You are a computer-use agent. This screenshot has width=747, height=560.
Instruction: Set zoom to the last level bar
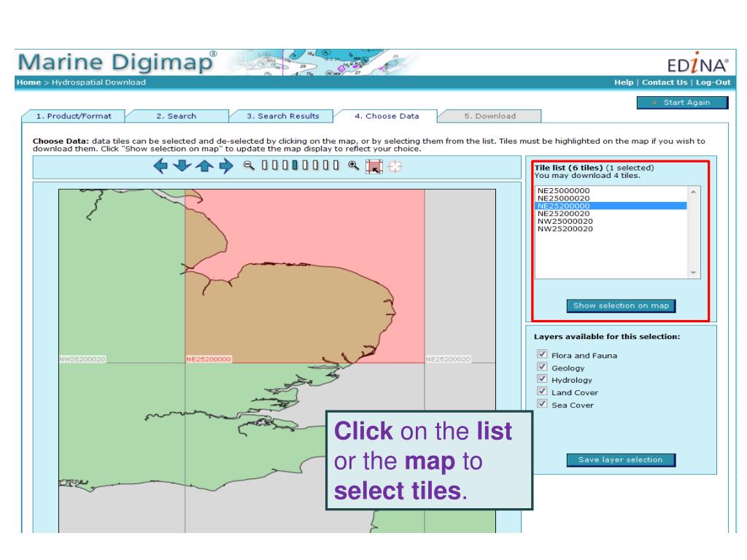pyautogui.click(x=336, y=165)
